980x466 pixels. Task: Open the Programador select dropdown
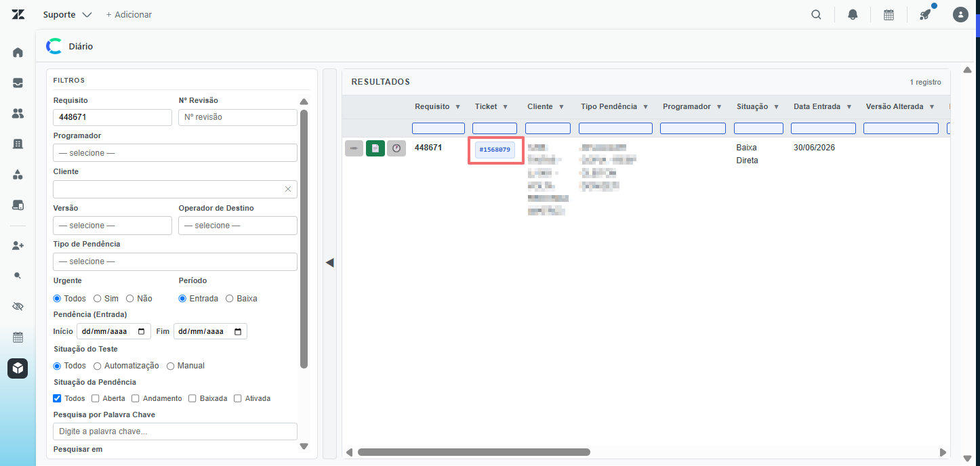coord(175,153)
